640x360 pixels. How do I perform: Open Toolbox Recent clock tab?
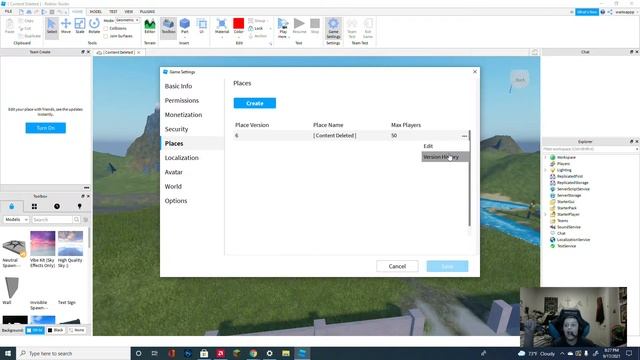[x=57, y=206]
